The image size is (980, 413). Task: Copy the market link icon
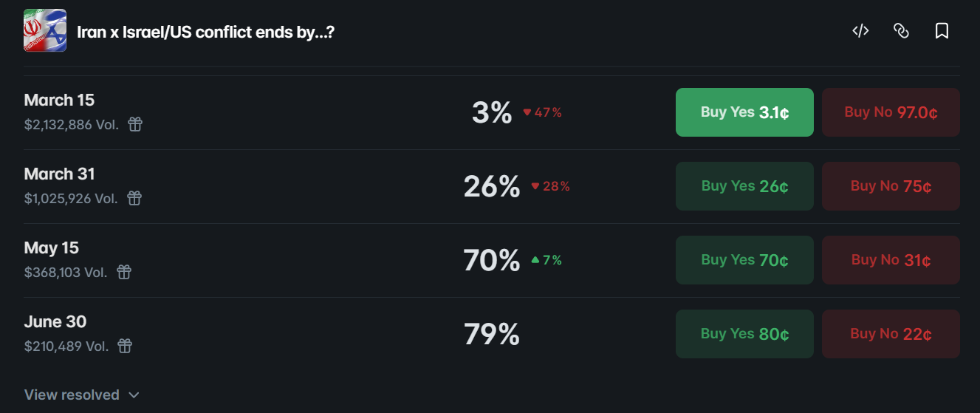[901, 31]
